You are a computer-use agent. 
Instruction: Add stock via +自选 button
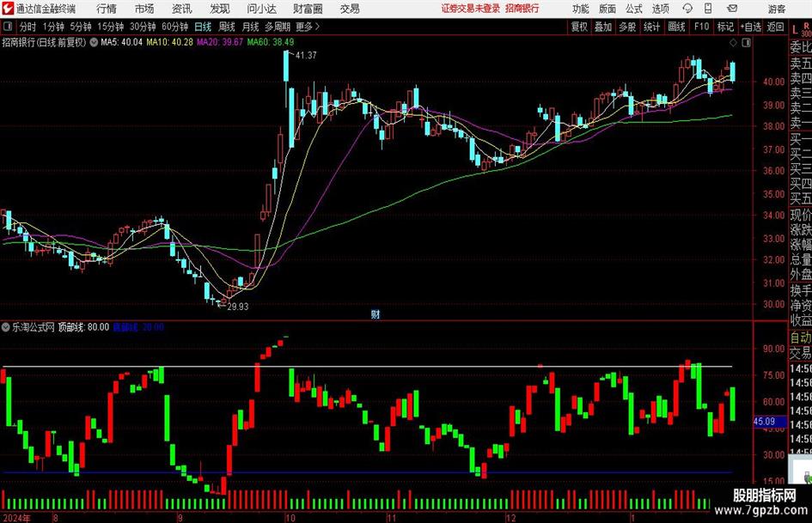tap(751, 27)
